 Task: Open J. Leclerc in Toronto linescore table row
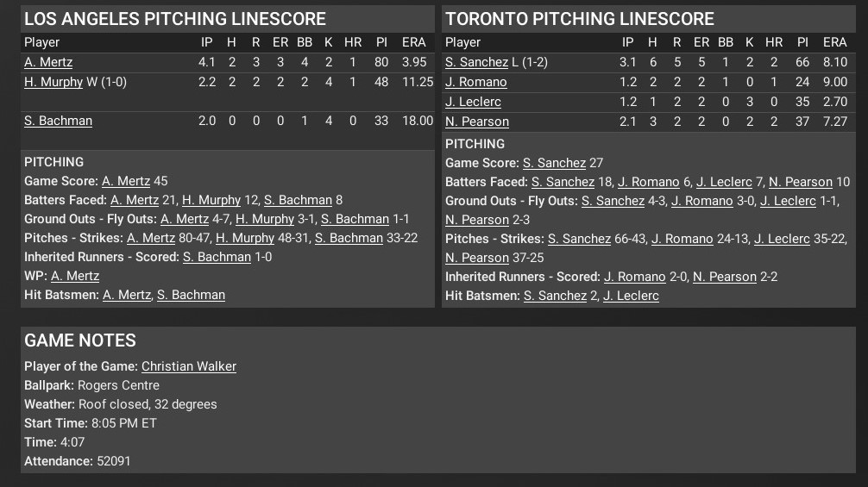tap(473, 102)
